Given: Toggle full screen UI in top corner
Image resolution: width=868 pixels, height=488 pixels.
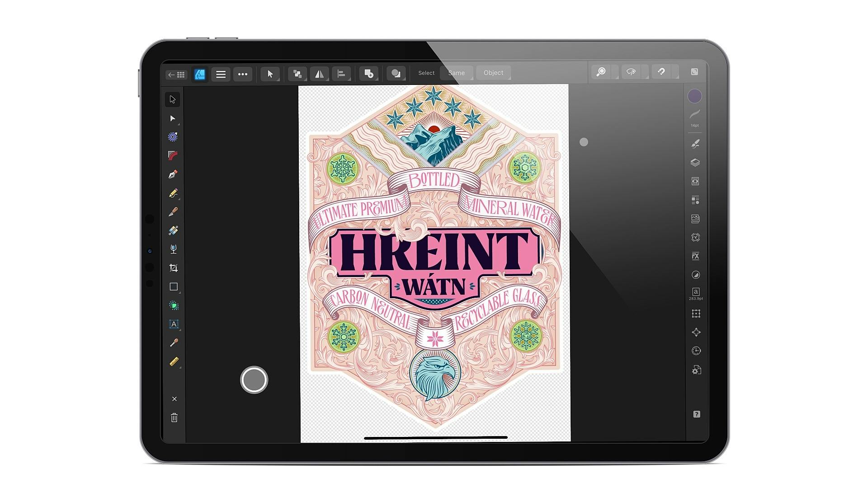Looking at the screenshot, I should click(694, 72).
